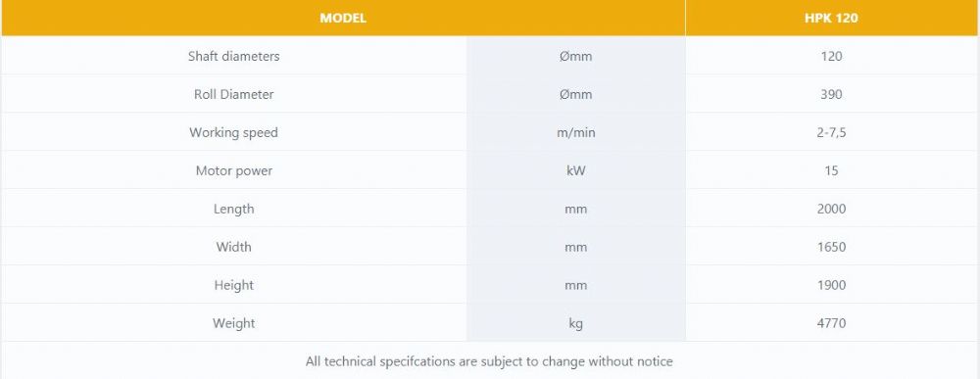
Task: Click the technical specifications disclaimer text
Action: click(x=489, y=361)
